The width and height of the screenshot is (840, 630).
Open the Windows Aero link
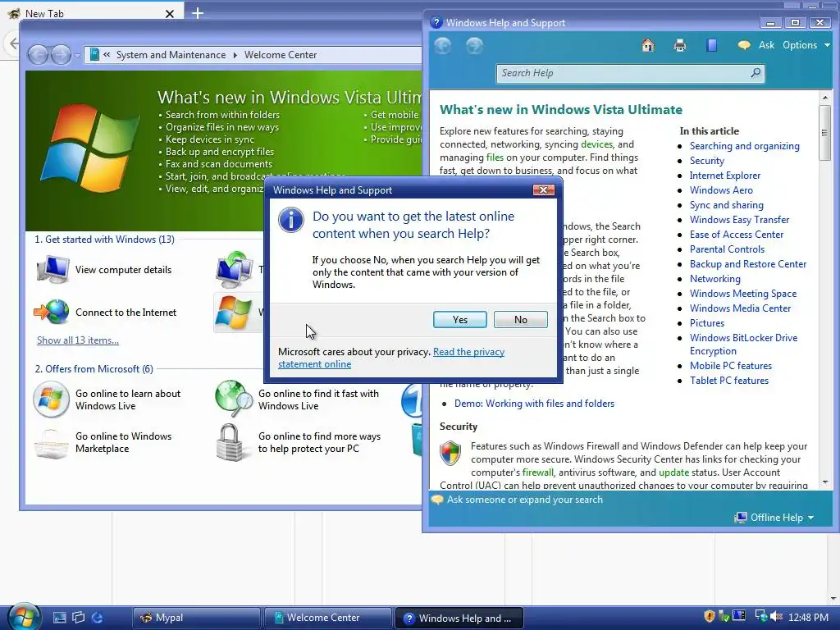pyautogui.click(x=721, y=190)
